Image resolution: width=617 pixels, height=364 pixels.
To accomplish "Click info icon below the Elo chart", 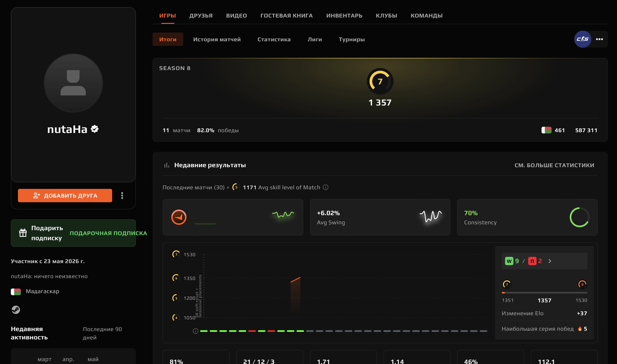I will [x=196, y=331].
